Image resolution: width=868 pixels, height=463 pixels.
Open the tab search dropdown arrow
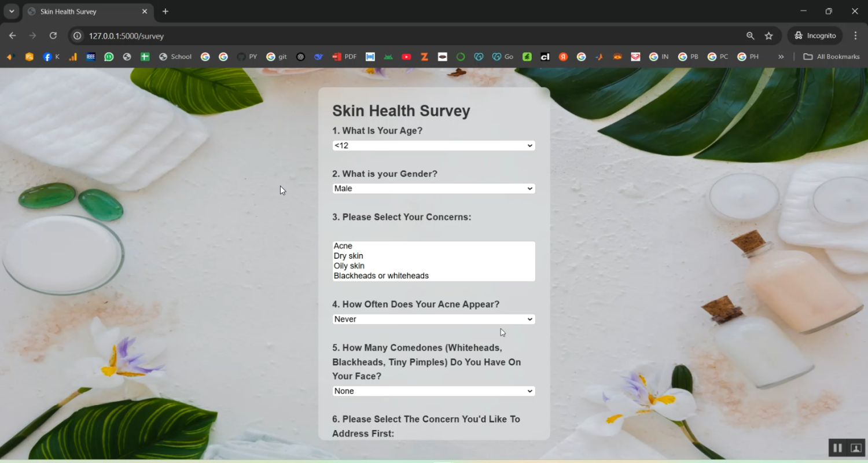[12, 12]
